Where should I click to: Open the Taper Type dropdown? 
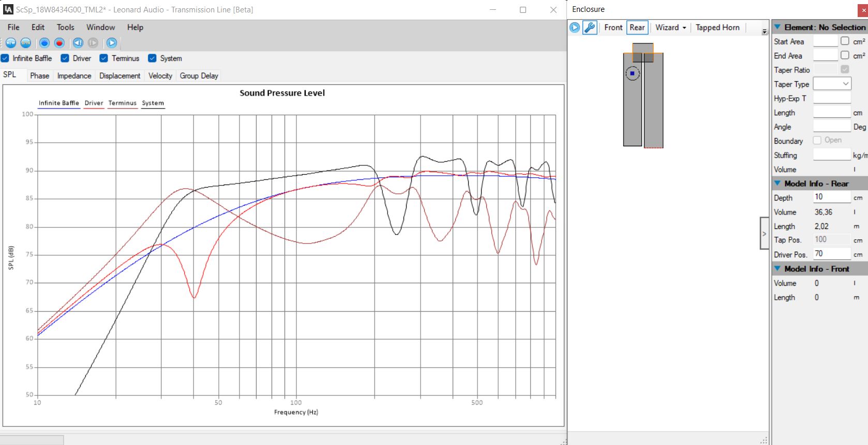(832, 84)
